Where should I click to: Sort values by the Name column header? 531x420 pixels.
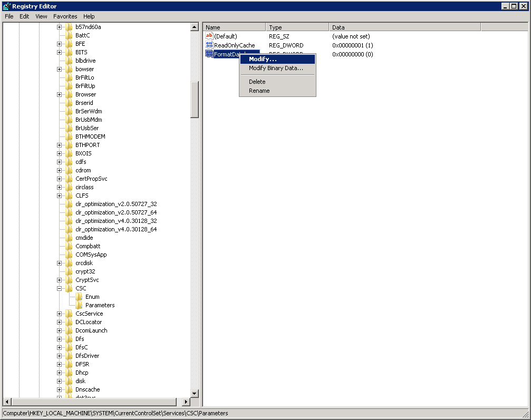(234, 27)
